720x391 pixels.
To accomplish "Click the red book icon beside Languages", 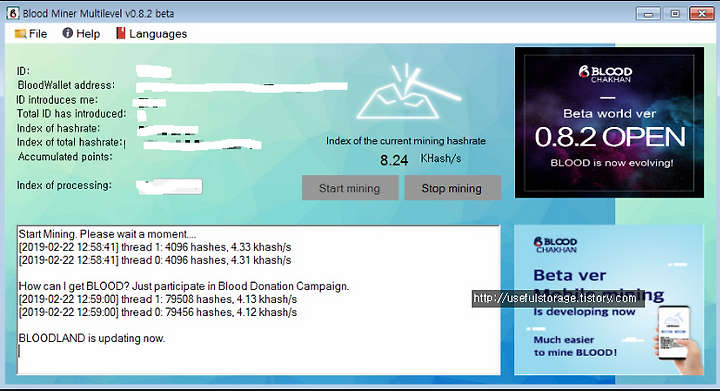I will click(x=120, y=33).
